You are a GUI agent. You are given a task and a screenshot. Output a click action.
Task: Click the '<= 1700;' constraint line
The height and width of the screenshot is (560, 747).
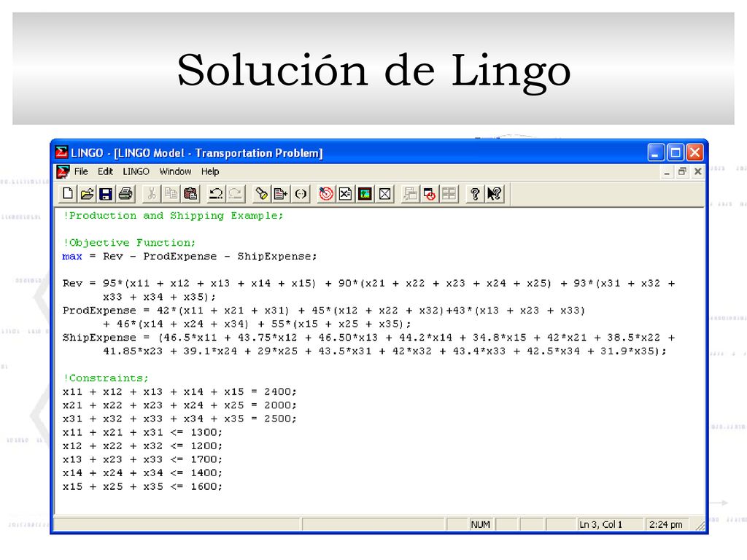pyautogui.click(x=142, y=459)
